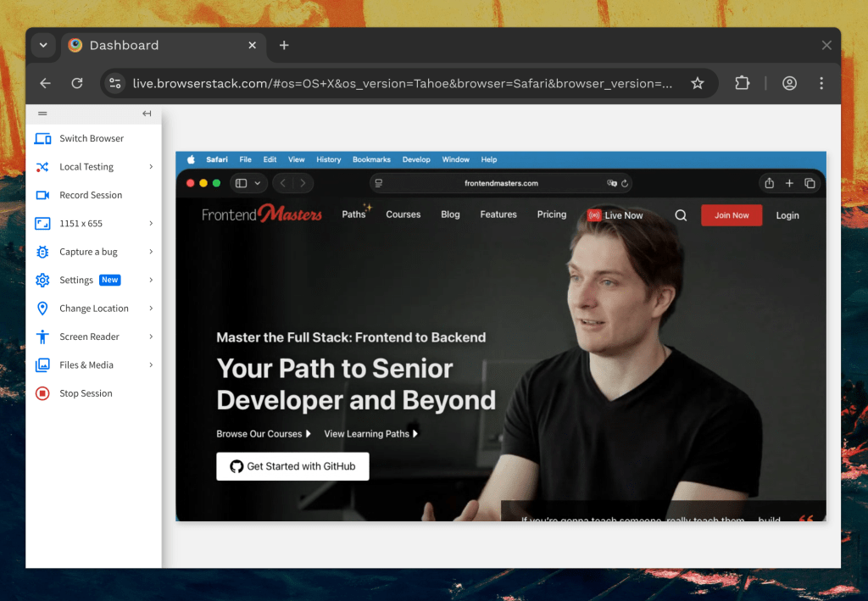Click the 1151 x 655 resolution icon
The height and width of the screenshot is (601, 868).
click(x=42, y=223)
